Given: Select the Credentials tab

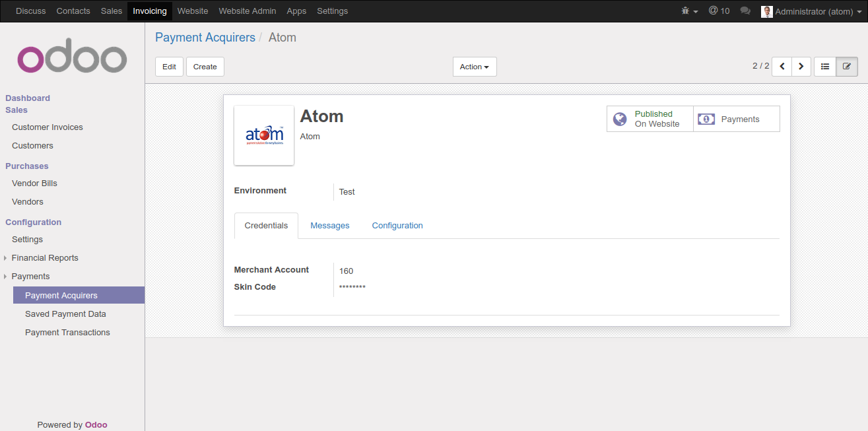Looking at the screenshot, I should (x=266, y=226).
